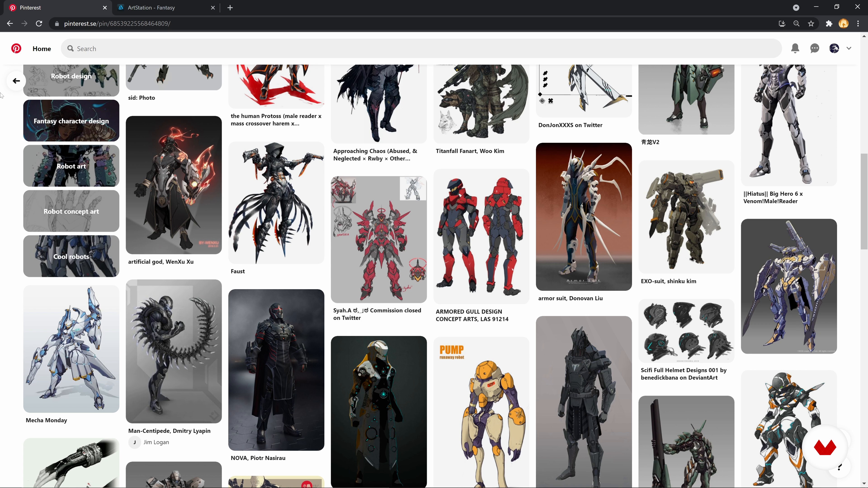Open the extensions puzzle icon
Screen dimensions: 868x488
[x=829, y=23]
